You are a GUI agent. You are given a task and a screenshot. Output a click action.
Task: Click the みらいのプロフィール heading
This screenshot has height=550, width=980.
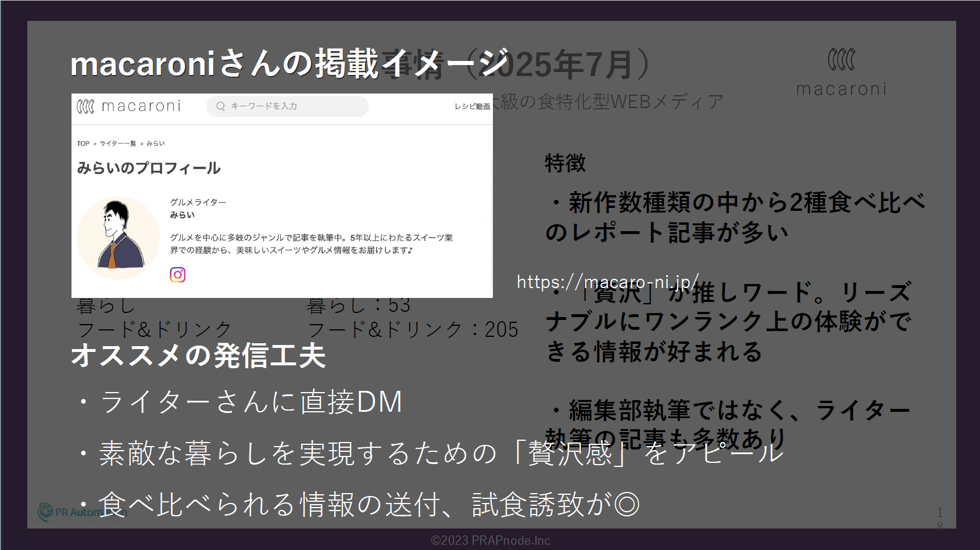point(149,168)
